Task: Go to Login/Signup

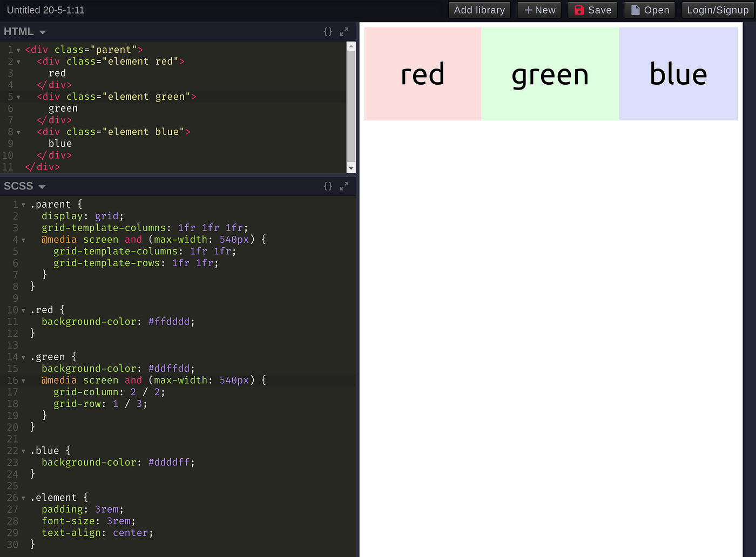Action: (x=718, y=10)
